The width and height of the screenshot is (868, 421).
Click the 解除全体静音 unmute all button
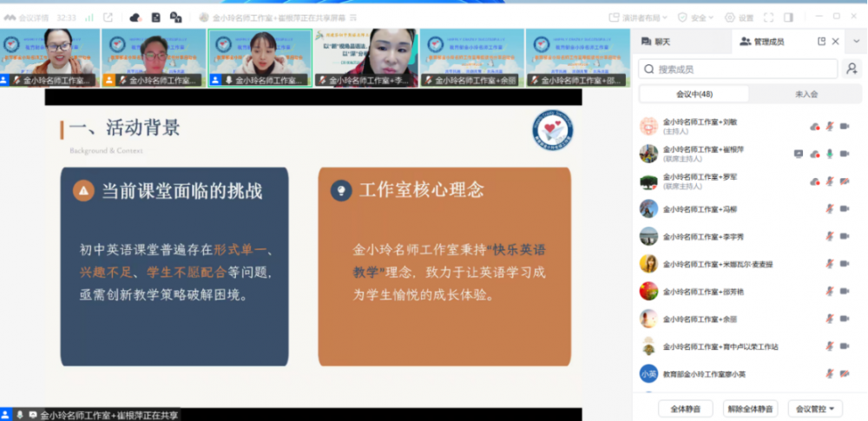point(751,409)
